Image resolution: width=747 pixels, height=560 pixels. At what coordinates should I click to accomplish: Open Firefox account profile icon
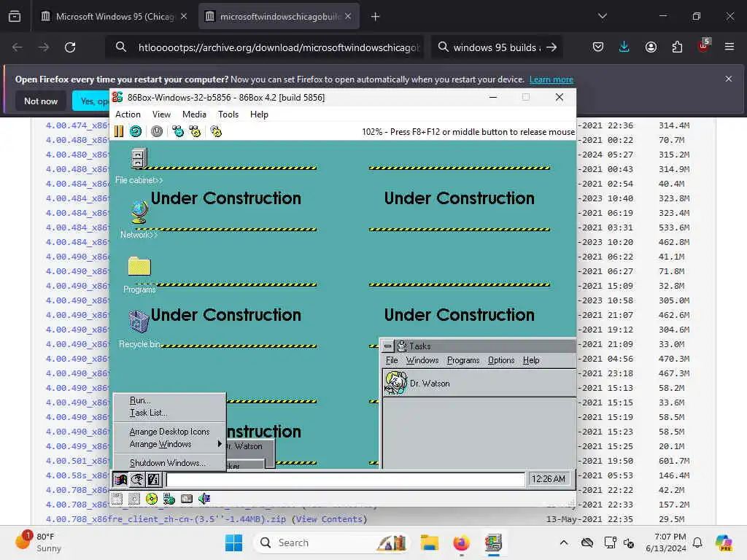click(651, 47)
